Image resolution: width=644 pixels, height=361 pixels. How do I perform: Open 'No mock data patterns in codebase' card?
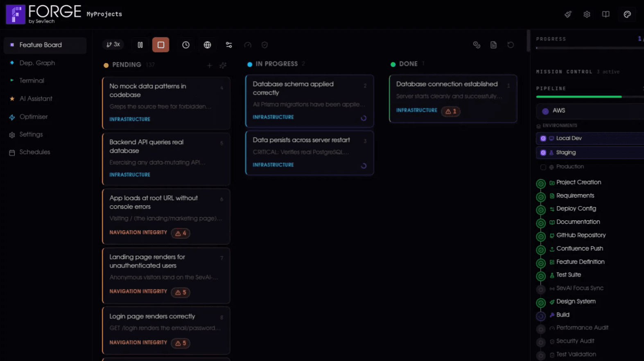coord(166,103)
